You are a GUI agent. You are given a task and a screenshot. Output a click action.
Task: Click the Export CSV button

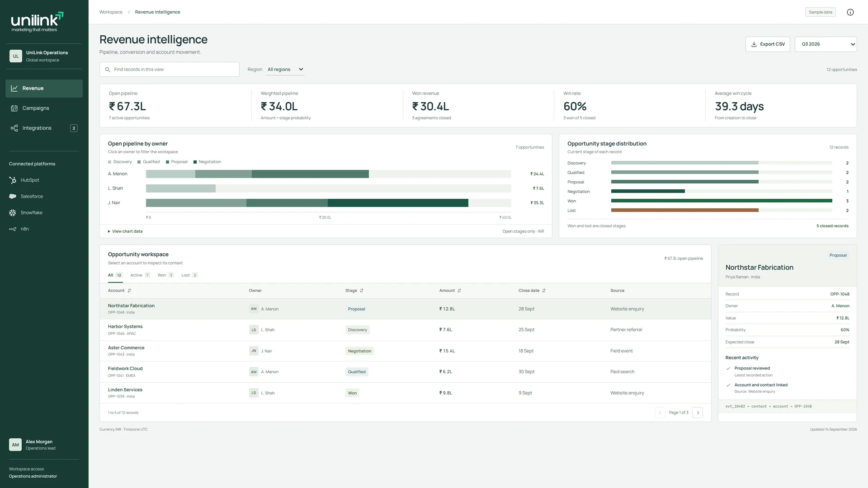pos(768,44)
